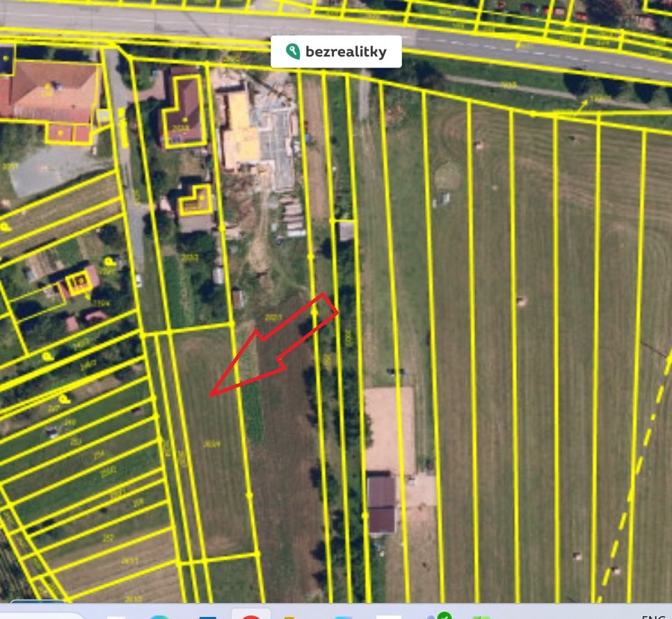
Task: Select the parcel labeled 252
Action: [108, 538]
